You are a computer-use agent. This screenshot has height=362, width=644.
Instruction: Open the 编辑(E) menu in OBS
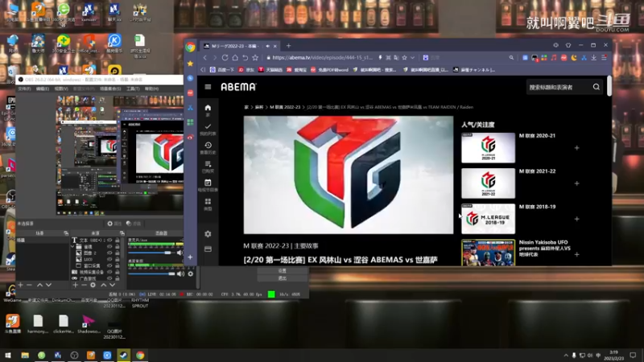(x=43, y=88)
